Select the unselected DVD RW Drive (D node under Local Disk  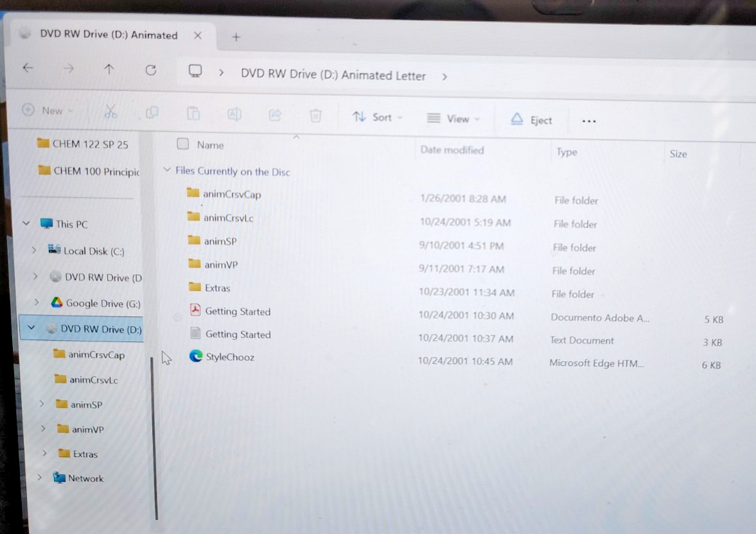[96, 277]
